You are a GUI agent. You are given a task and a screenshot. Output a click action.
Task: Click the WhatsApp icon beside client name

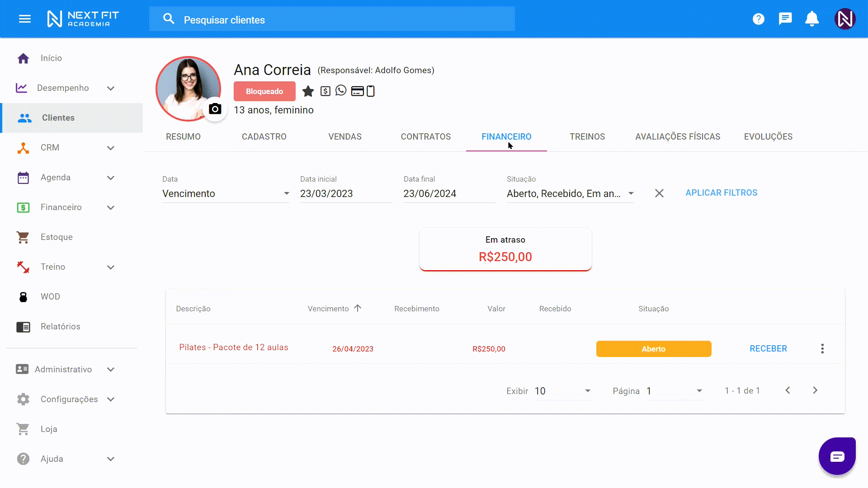point(341,91)
